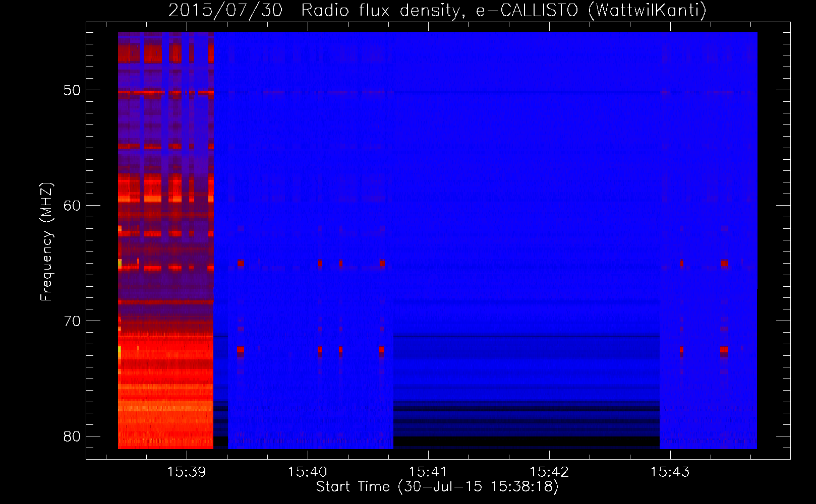The width and height of the screenshot is (816, 504).
Task: Click the 15:39 time tick label
Action: [x=187, y=472]
